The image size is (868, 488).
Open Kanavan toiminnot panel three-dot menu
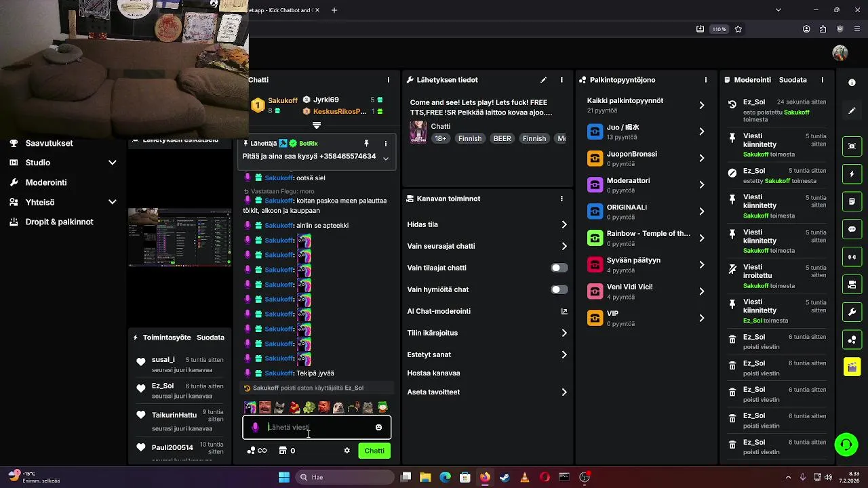(561, 199)
